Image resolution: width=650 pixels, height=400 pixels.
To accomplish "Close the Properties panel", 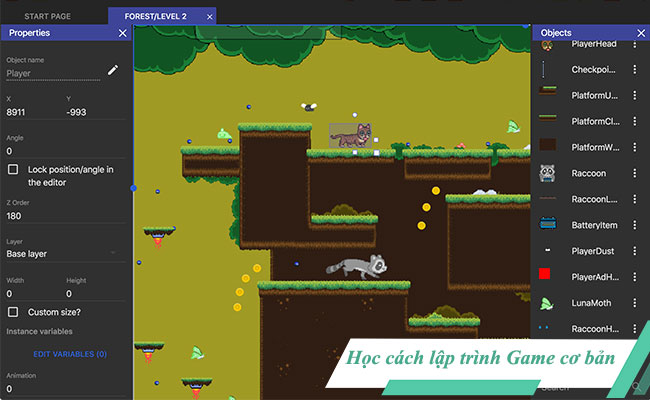I will 123,33.
